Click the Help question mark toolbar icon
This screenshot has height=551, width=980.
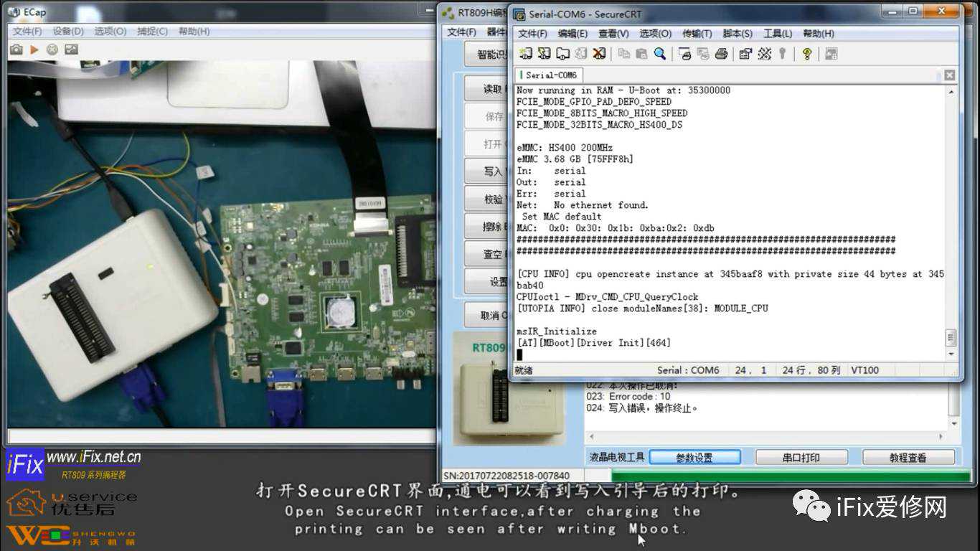pos(806,54)
